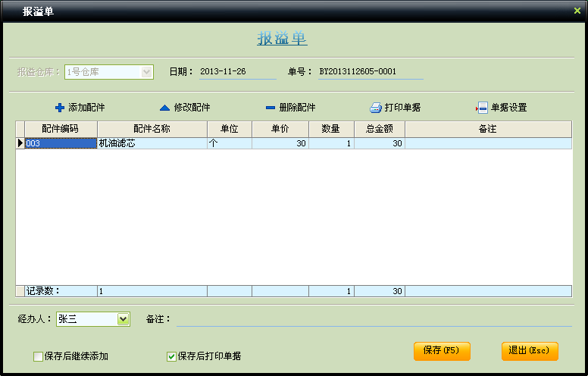Click the 单位 column header
The width and height of the screenshot is (588, 376).
point(230,129)
